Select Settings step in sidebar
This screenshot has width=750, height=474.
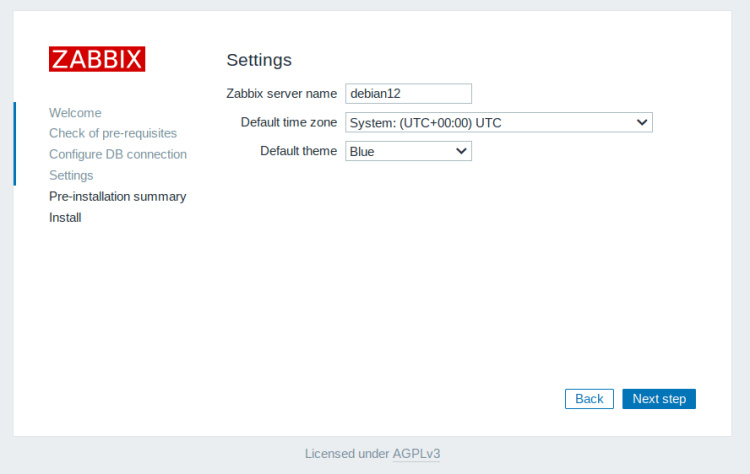click(71, 176)
